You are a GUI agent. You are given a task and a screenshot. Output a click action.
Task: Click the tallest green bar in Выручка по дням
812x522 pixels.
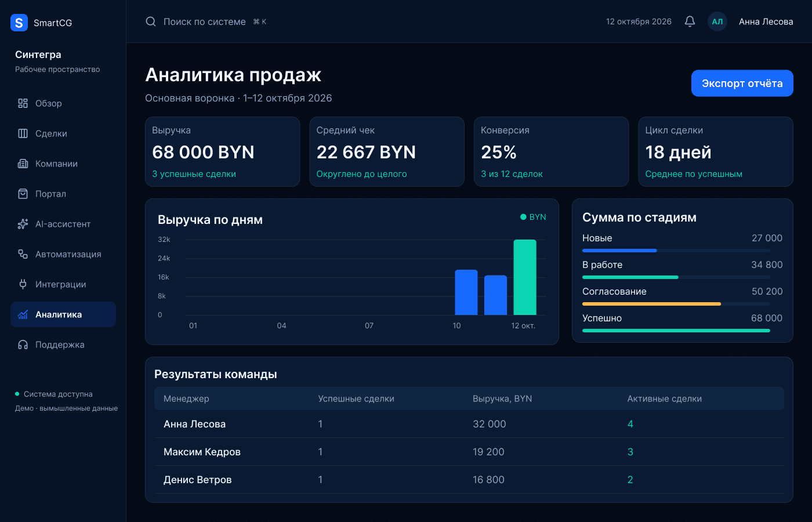(525, 277)
